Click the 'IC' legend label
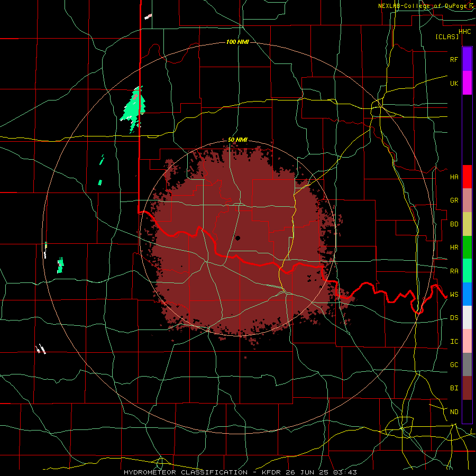476x476 pixels. pos(454,342)
